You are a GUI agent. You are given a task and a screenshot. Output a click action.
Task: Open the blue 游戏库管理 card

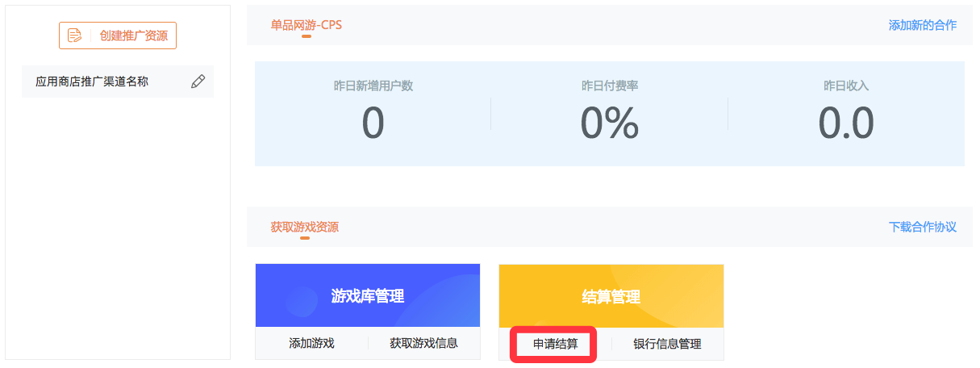[x=368, y=295]
